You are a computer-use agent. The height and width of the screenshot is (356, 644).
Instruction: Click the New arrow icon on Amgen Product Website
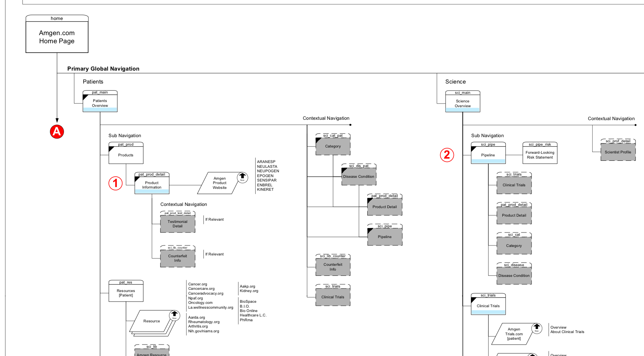pyautogui.click(x=242, y=177)
